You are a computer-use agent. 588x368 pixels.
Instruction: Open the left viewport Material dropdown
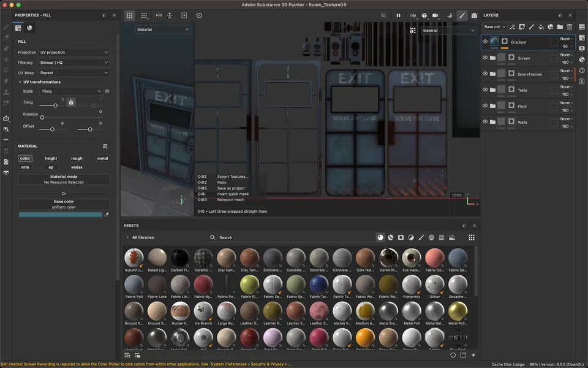[x=162, y=29]
